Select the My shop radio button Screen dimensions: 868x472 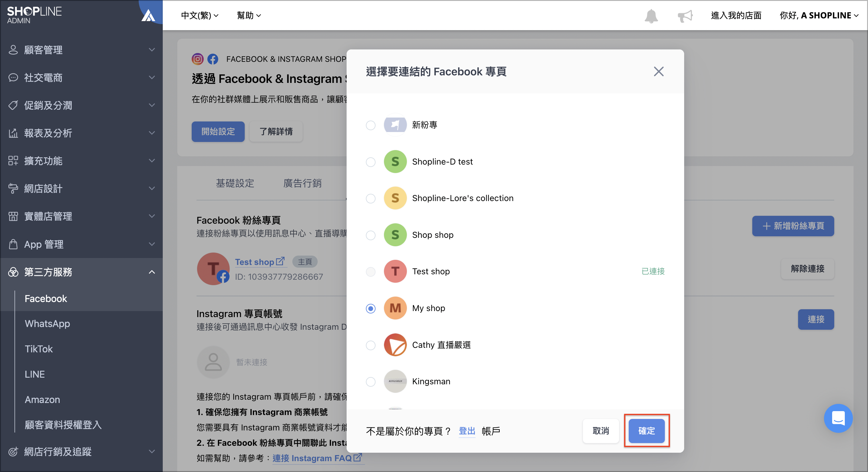pyautogui.click(x=371, y=308)
